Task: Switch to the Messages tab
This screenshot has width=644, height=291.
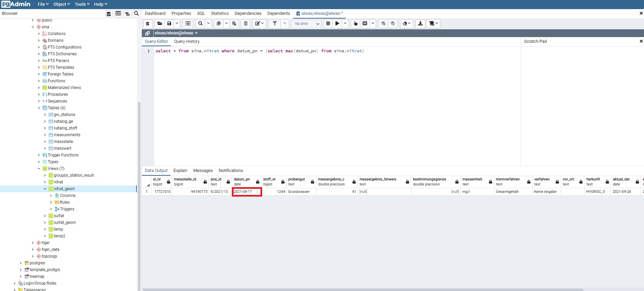Action: coord(203,171)
